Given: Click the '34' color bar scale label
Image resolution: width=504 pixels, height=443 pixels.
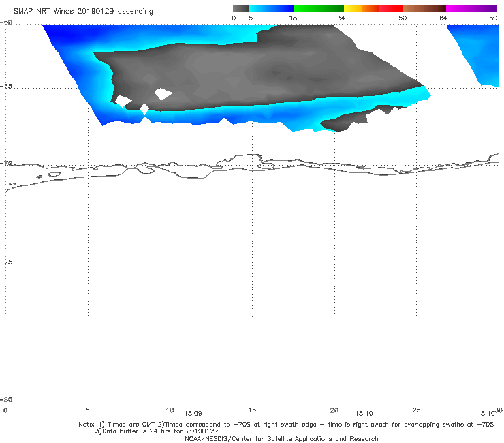Looking at the screenshot, I should tap(341, 18).
